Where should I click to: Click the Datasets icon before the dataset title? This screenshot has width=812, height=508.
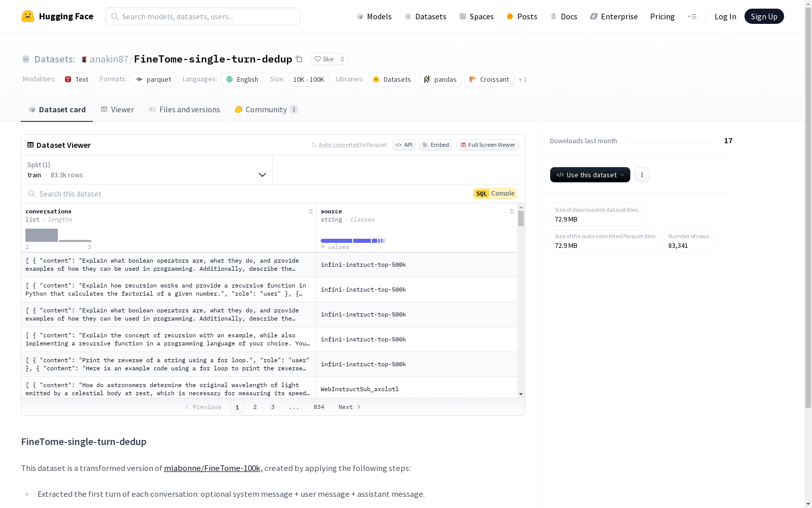[26, 59]
